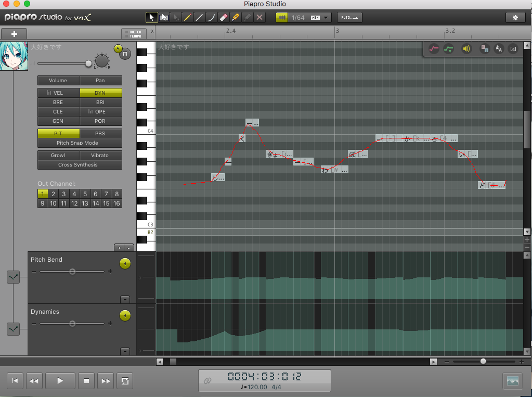Viewport: 532px width, 397px height.
Task: Select the PBS parameter
Action: point(101,134)
